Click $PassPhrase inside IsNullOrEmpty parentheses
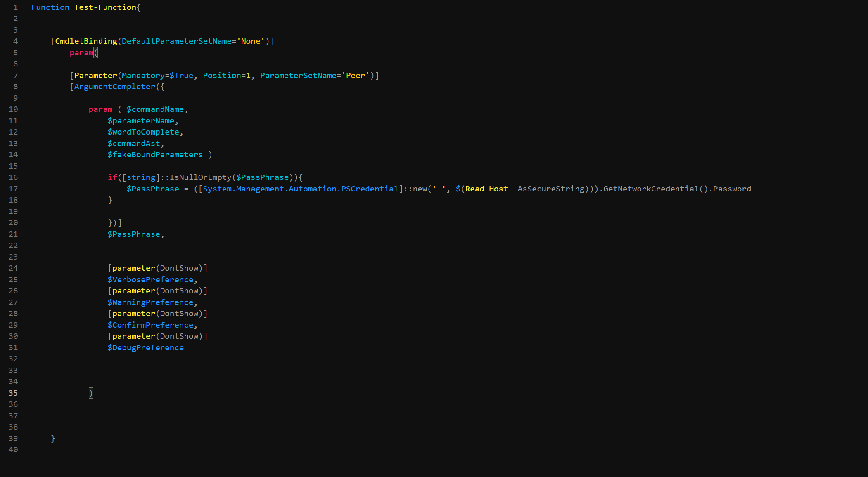 pos(263,177)
